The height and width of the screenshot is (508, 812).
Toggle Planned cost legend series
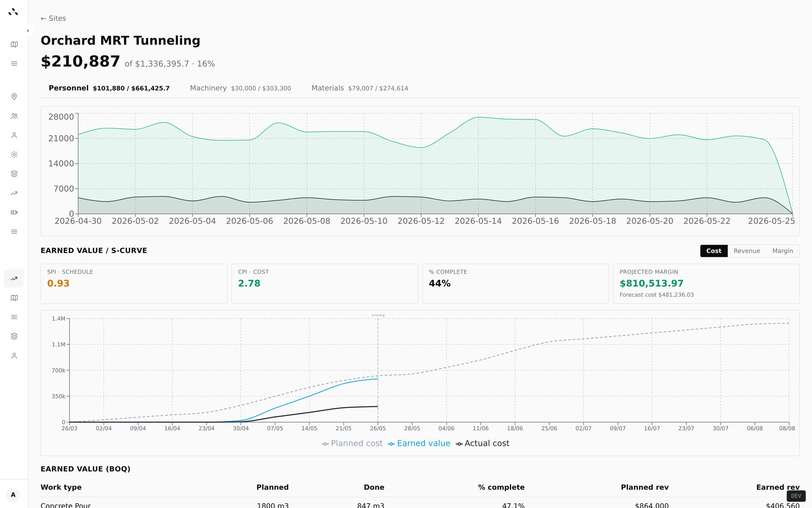pyautogui.click(x=352, y=443)
